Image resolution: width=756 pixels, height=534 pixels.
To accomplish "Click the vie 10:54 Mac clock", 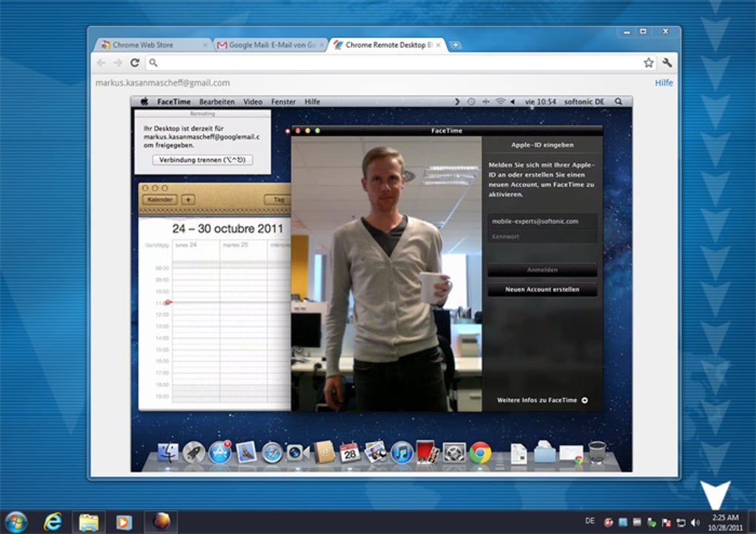I will coord(540,102).
